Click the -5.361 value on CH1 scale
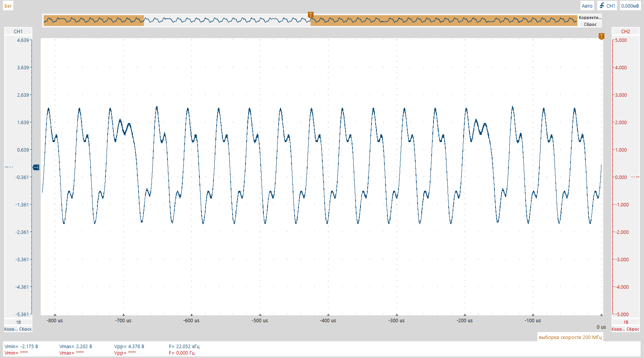The image size is (644, 358). [22, 314]
